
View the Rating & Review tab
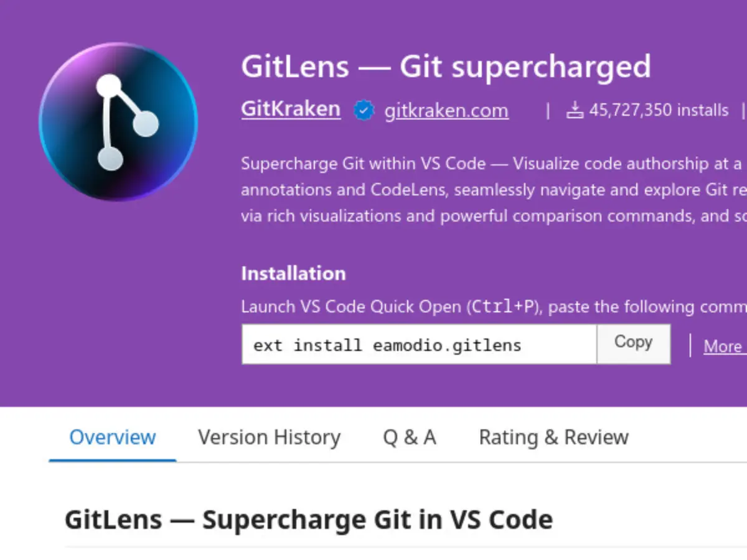pos(553,437)
